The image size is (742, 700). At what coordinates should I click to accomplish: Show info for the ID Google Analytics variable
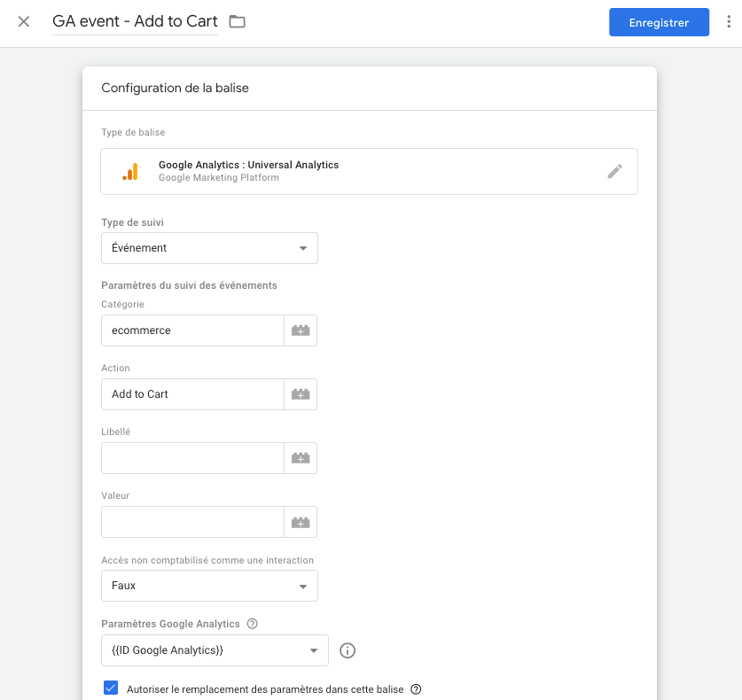(x=348, y=651)
